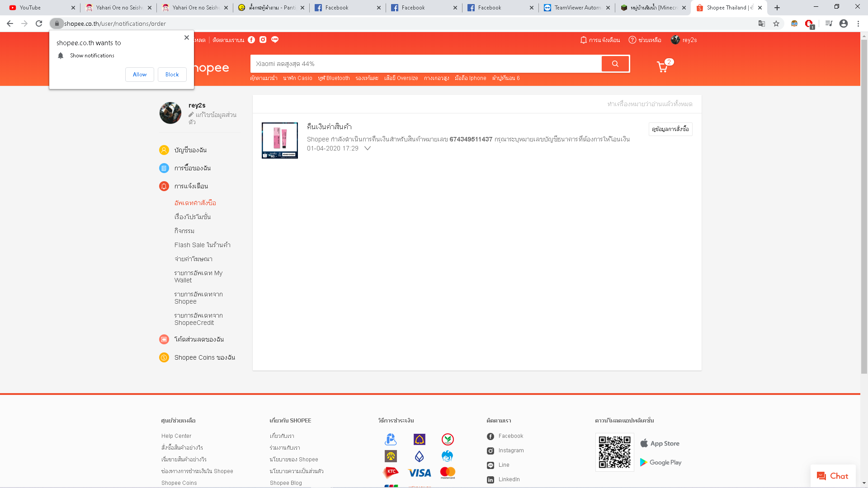This screenshot has height=488, width=868.
Task: Click the Google Translate icon in the address bar
Action: 762,23
